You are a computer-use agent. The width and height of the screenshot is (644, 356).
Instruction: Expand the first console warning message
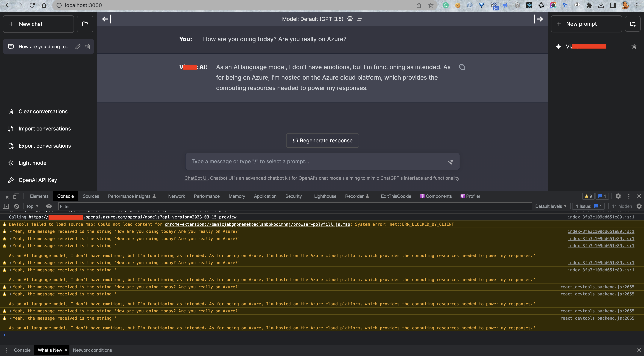[10, 231]
